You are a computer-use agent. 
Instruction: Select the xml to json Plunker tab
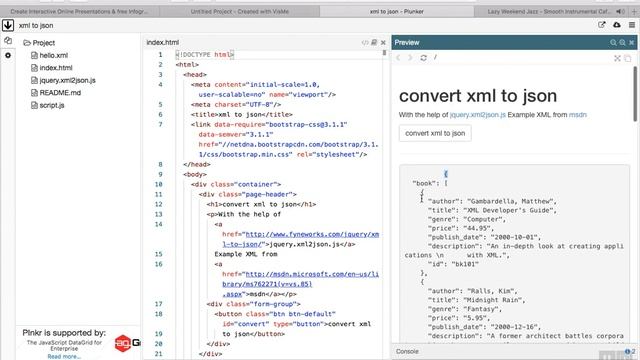tap(397, 11)
